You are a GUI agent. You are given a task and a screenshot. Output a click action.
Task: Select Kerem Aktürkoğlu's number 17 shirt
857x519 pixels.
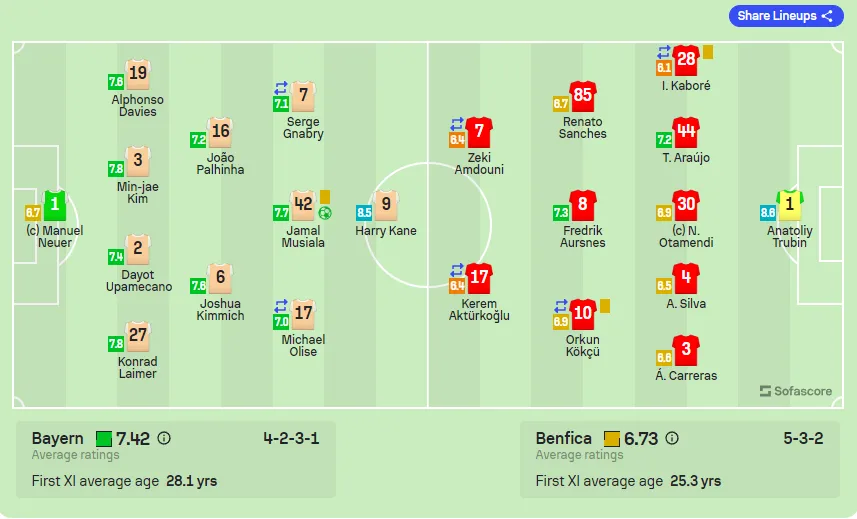pyautogui.click(x=479, y=278)
